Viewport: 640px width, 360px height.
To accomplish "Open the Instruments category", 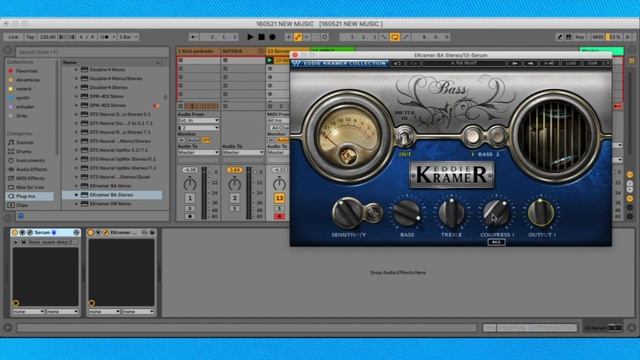I will pos(30,160).
